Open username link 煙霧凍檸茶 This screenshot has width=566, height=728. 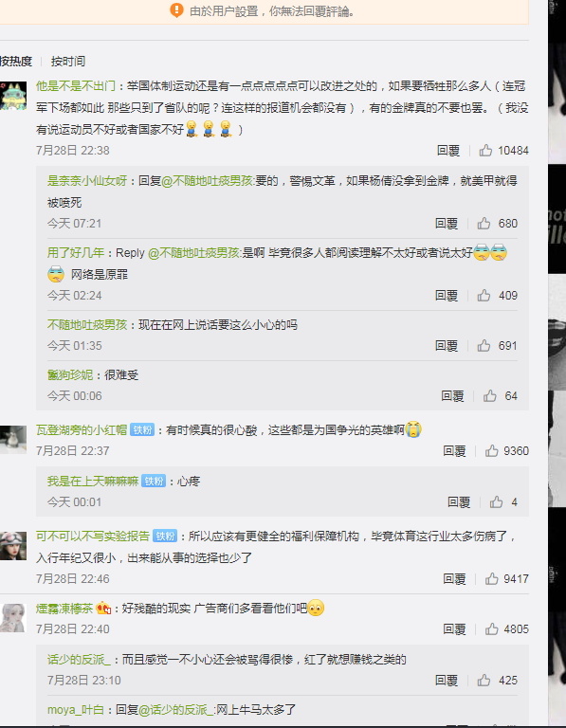coord(64,608)
